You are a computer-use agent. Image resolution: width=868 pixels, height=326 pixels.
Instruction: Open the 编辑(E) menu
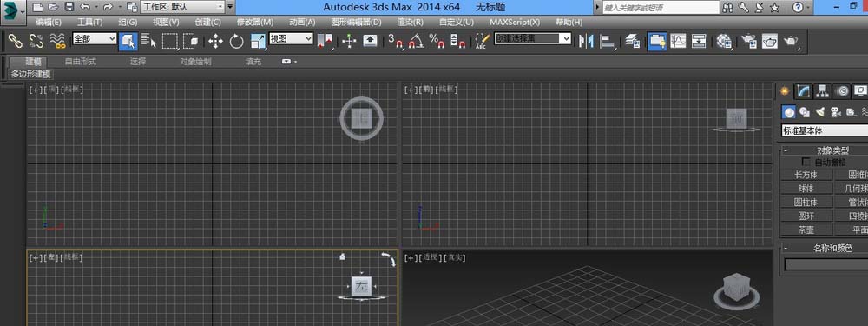49,23
